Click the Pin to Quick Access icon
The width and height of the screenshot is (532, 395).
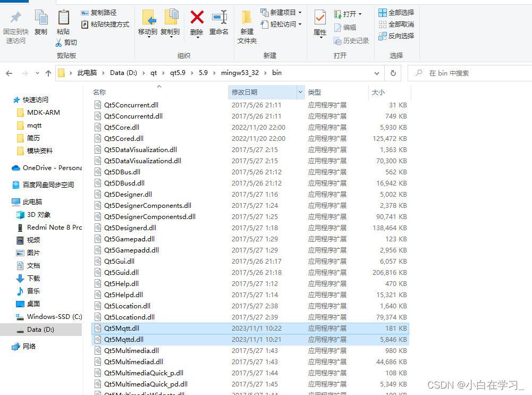[15, 17]
